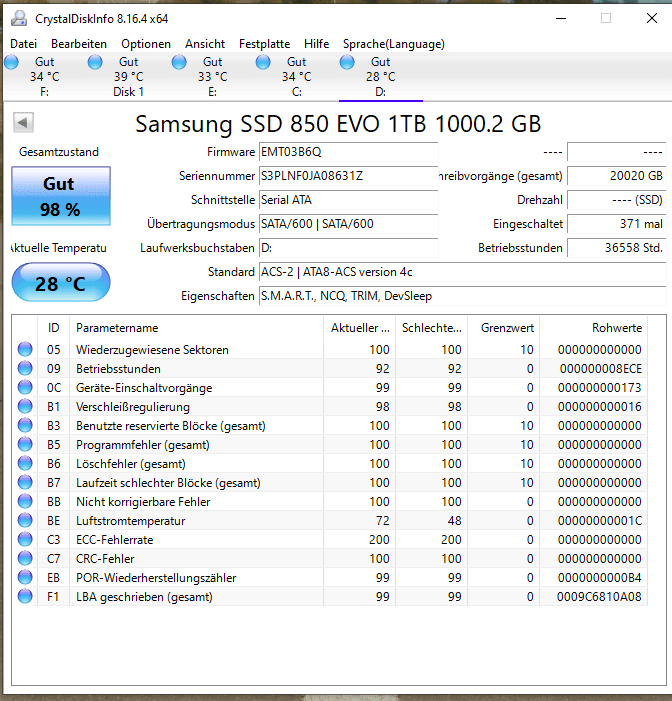Click the 20020 GB total writes field
This screenshot has height=701, width=672.
click(617, 176)
